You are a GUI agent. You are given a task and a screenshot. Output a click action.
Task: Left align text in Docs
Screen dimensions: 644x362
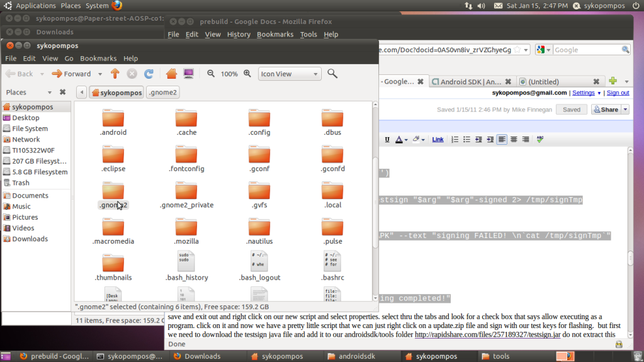(x=502, y=139)
